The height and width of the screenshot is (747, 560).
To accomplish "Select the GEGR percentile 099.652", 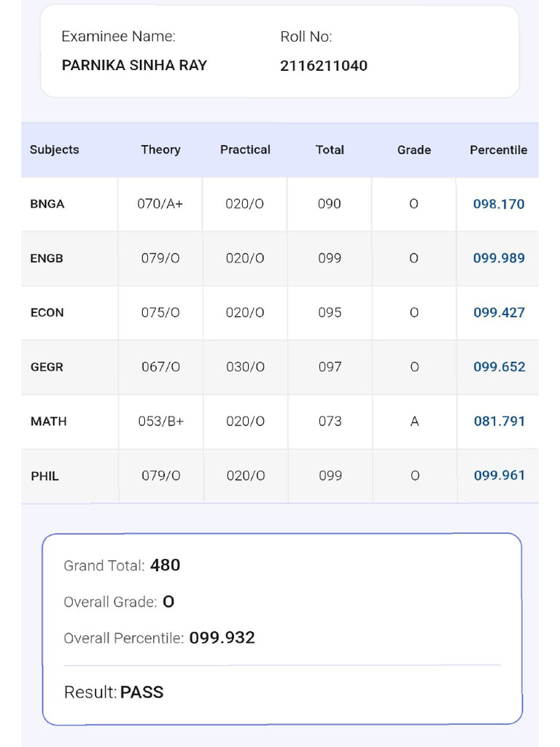I will (x=499, y=367).
